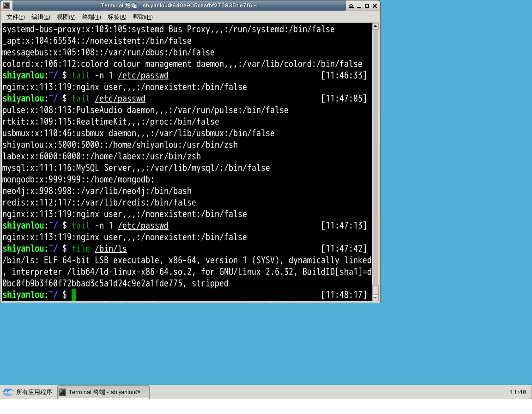Screen dimensions: 532x414
Task: Click the 11:48 clock in the taskbar
Action: pyautogui.click(x=518, y=392)
